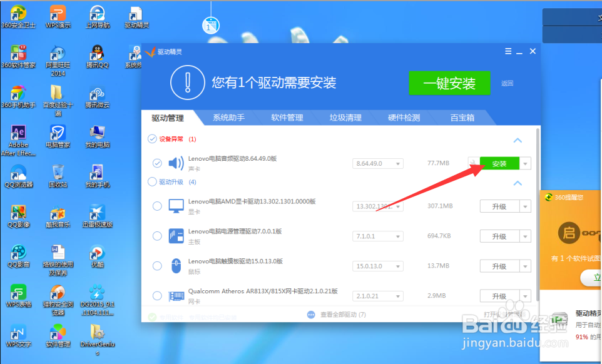This screenshot has width=602, height=364.
Task: Switch to the 软件管理 tab
Action: (287, 118)
